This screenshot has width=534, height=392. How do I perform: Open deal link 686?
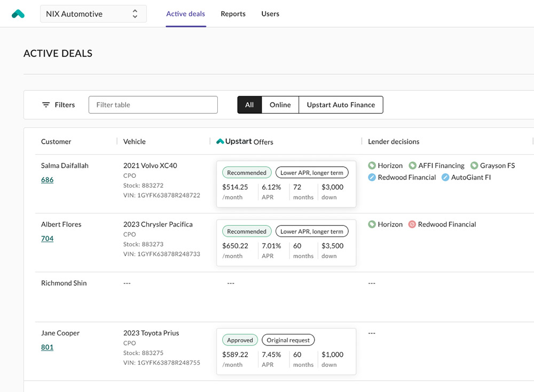pos(48,180)
